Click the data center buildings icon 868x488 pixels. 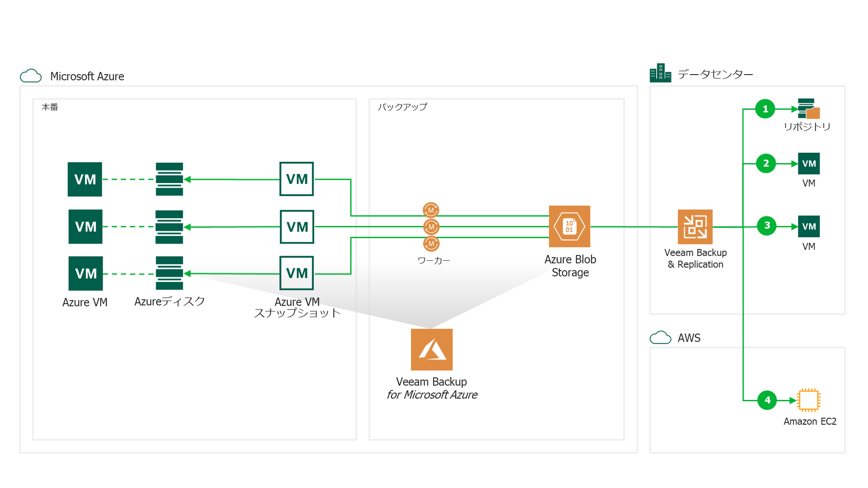tap(660, 73)
